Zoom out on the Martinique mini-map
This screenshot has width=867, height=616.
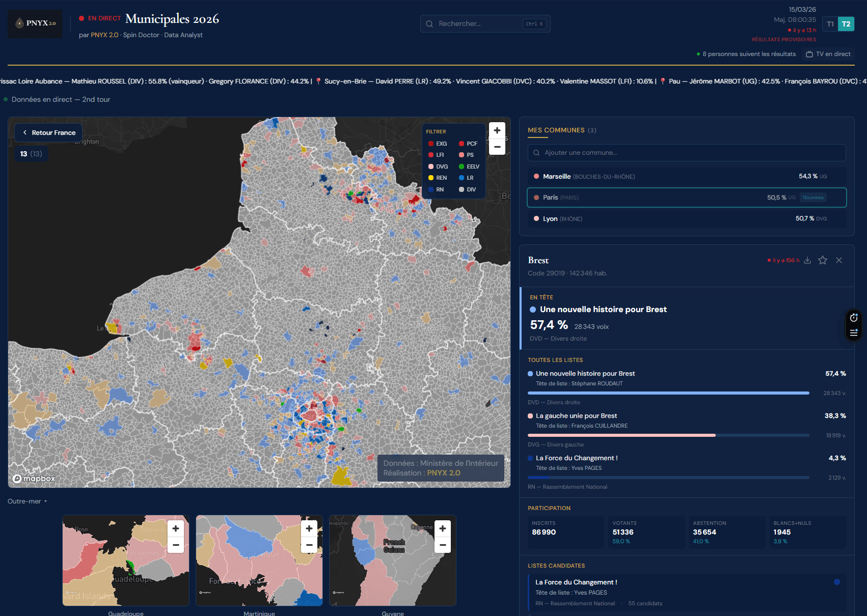pos(309,545)
